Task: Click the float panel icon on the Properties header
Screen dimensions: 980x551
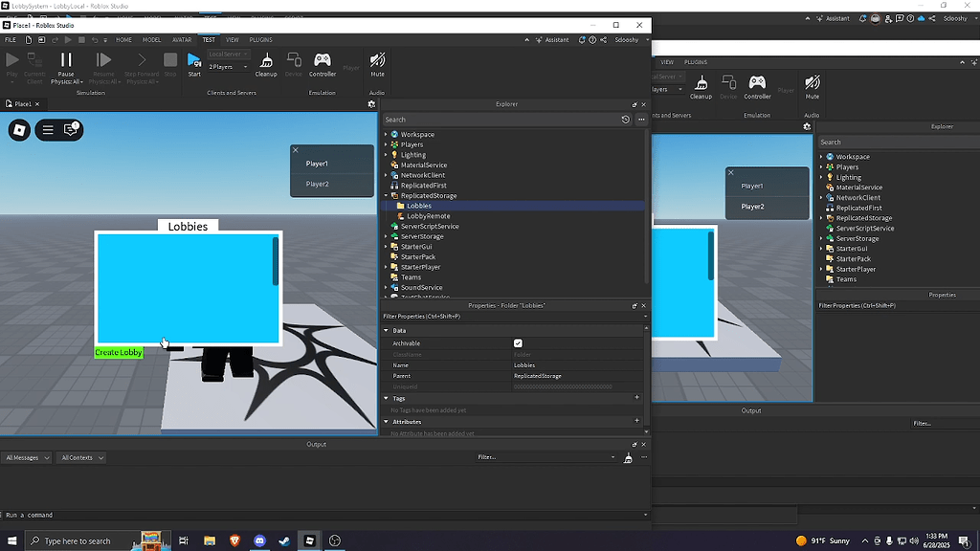Action: 635,305
